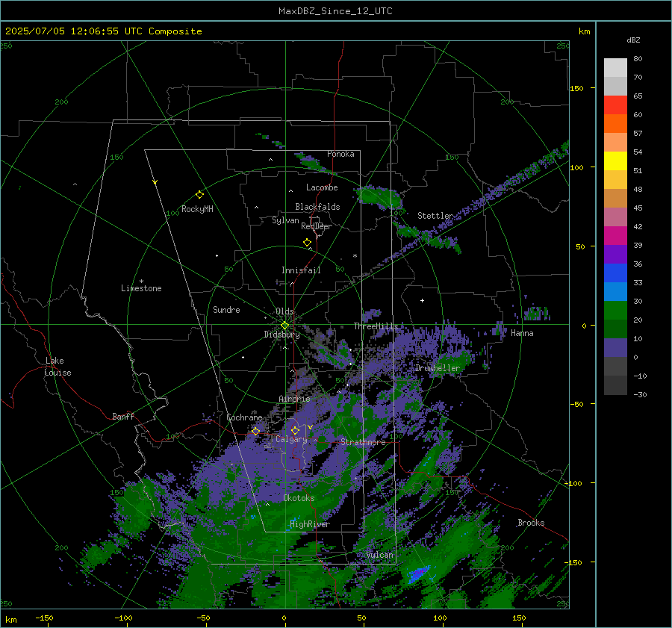The height and width of the screenshot is (628, 672).
Task: Click the yellow diamond marker beside RockyMH
Action: click(x=199, y=195)
